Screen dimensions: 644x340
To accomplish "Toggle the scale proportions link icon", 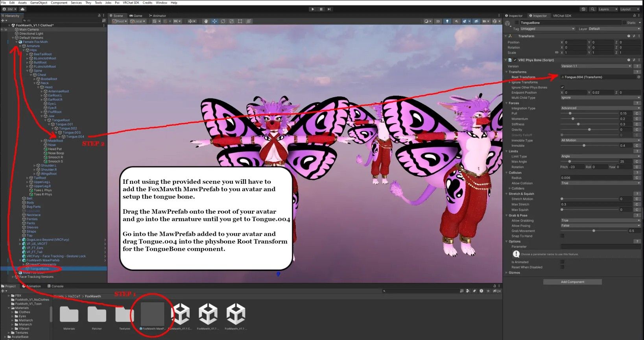I will (556, 52).
